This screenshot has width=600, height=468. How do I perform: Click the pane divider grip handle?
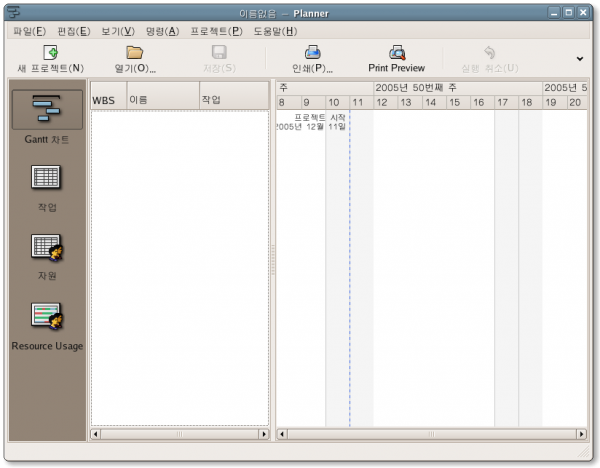click(x=273, y=260)
